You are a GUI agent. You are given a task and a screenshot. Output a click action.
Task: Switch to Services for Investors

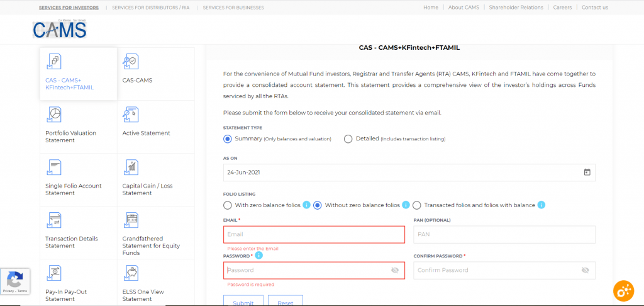click(69, 8)
